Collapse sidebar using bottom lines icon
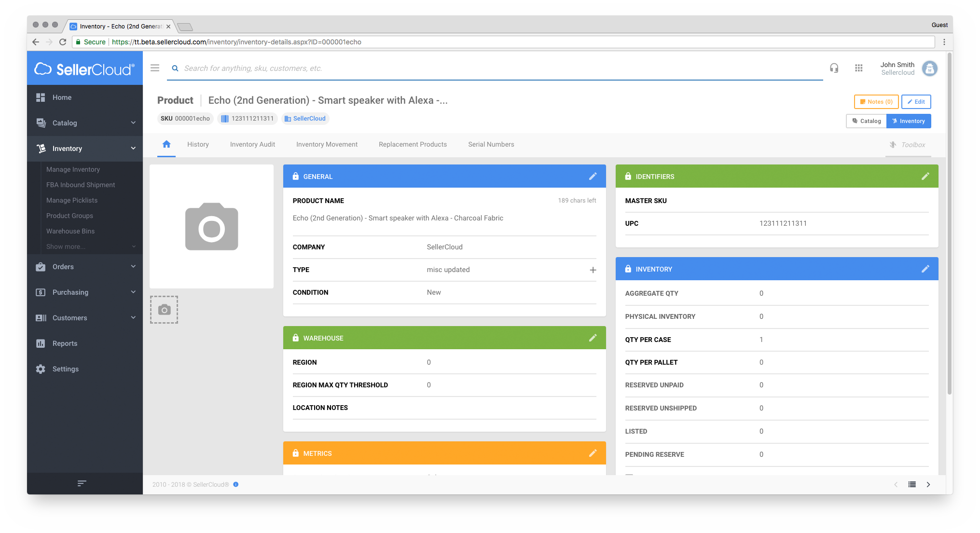This screenshot has width=980, height=533. click(82, 483)
